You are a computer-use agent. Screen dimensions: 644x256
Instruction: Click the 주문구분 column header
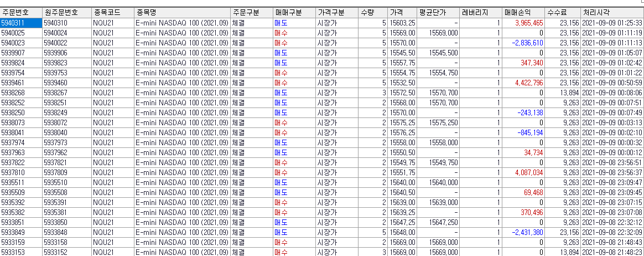coord(251,12)
